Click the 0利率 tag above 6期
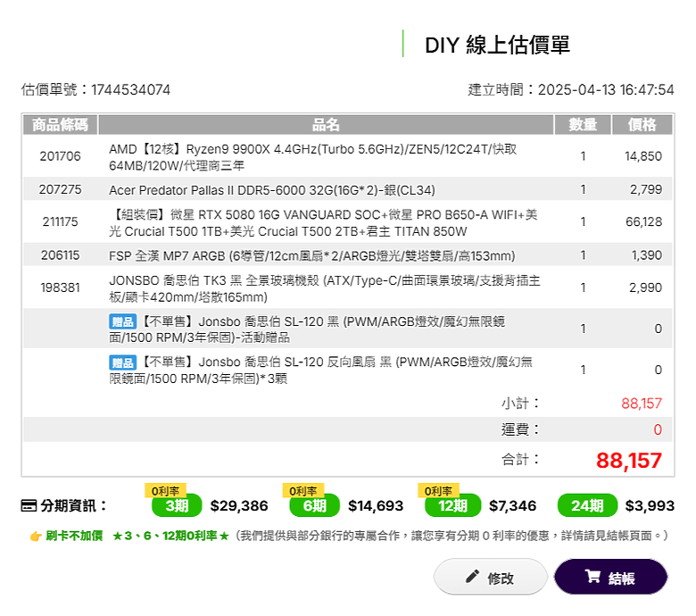 [303, 490]
